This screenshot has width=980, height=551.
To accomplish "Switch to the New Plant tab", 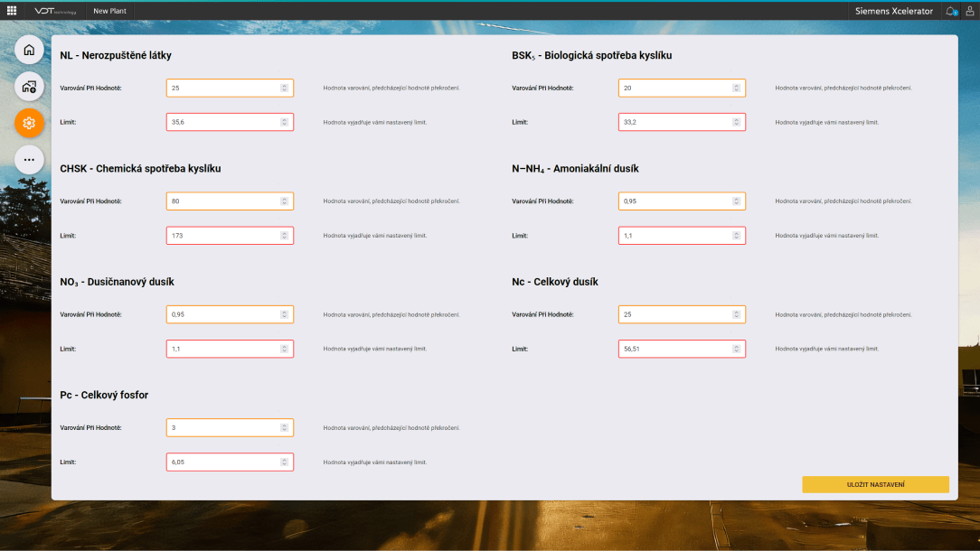I will tap(109, 11).
